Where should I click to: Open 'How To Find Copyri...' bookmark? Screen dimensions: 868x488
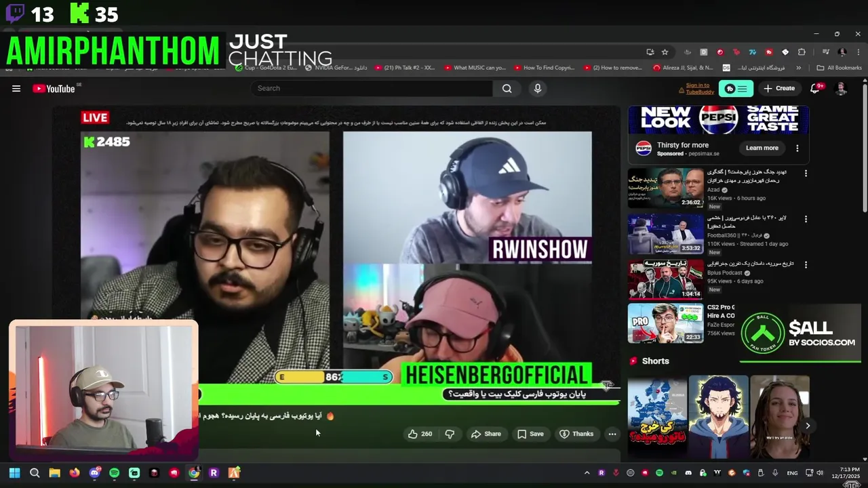point(545,68)
